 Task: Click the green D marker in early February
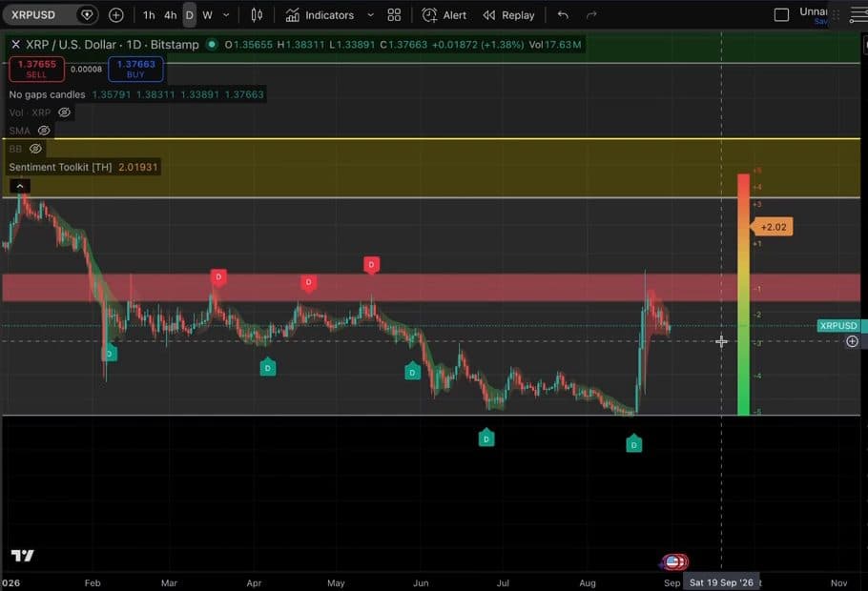109,353
